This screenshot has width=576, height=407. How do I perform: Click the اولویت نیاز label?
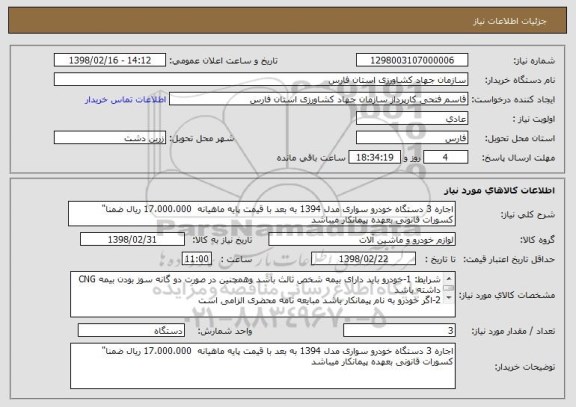(x=534, y=119)
